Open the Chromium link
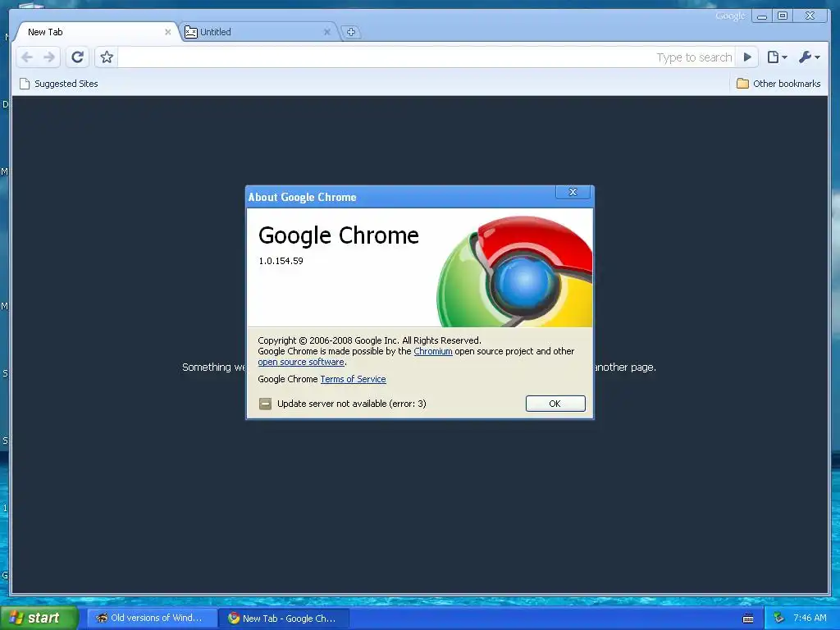The height and width of the screenshot is (630, 840). pos(433,351)
